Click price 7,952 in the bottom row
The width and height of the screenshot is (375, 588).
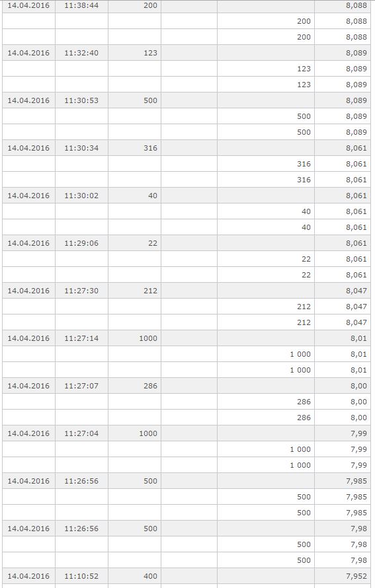356,576
